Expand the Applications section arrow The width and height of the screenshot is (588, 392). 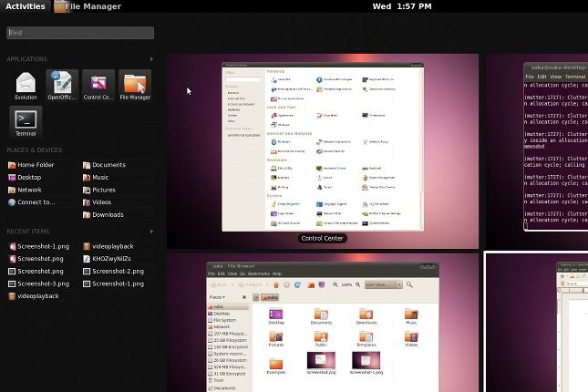coord(150,59)
